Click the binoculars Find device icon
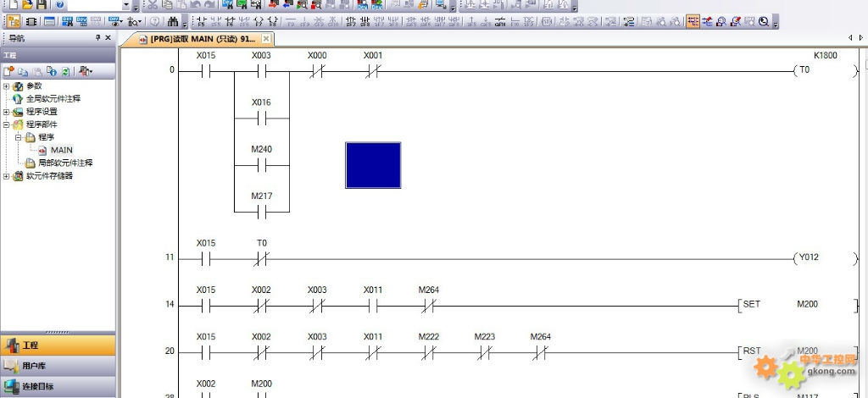Viewport: 868px width, 398px height. coord(174,21)
